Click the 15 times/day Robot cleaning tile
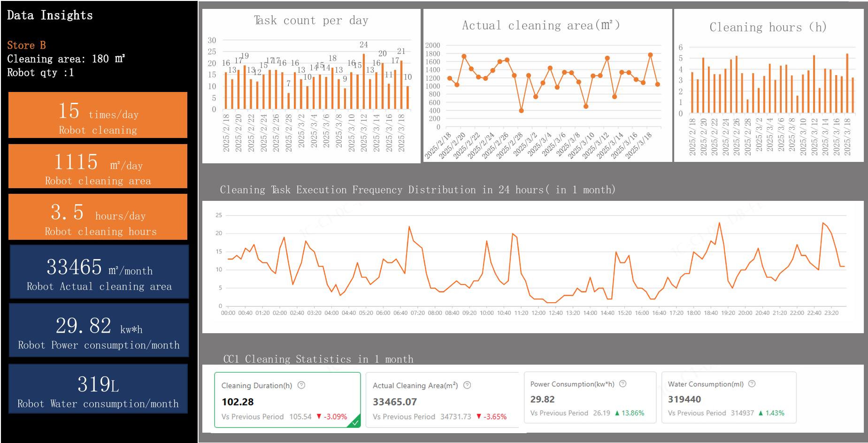The height and width of the screenshot is (443, 868). pos(98,115)
